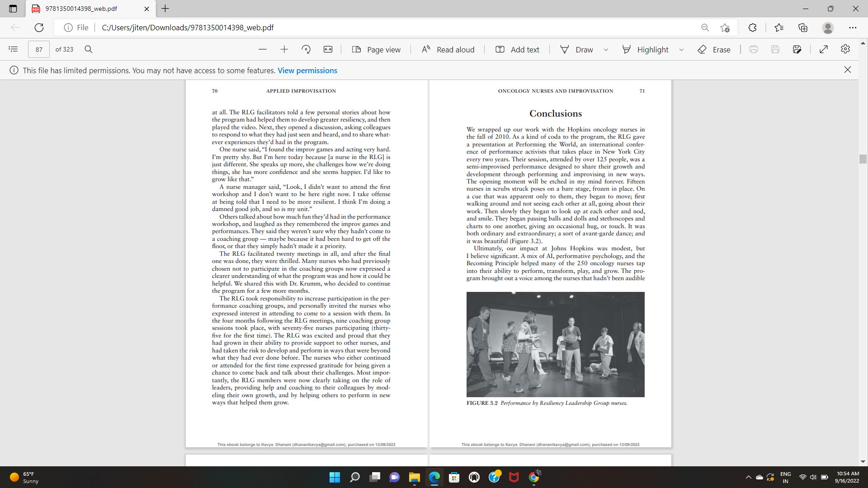Print the PDF document
Screen dimensions: 868x488
pos(754,49)
